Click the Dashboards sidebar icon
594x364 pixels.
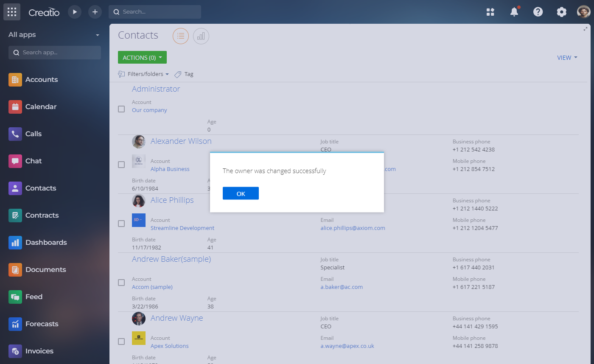[15, 243]
